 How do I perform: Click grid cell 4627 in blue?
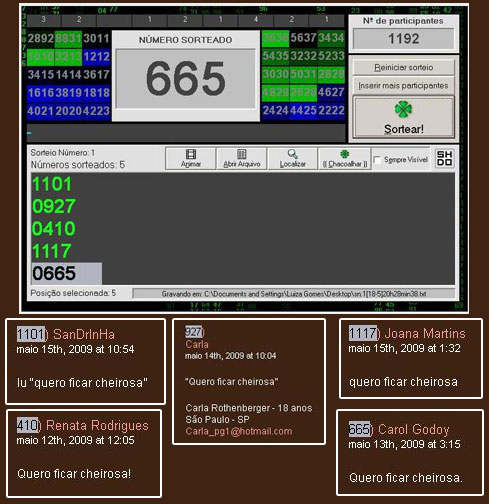[x=331, y=92]
